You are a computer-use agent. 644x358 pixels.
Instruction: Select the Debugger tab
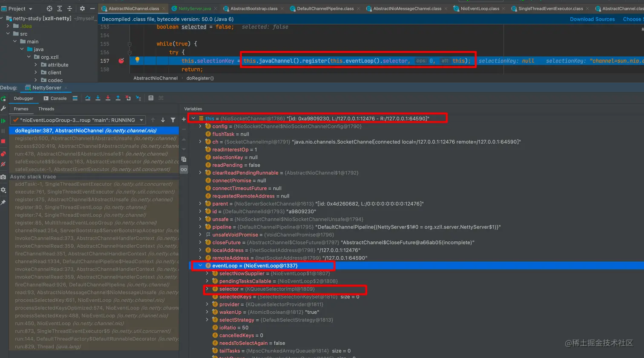point(23,98)
